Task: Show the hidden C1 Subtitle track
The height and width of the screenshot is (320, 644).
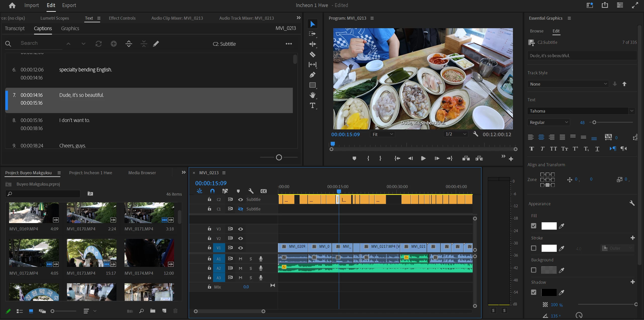Action: point(240,209)
